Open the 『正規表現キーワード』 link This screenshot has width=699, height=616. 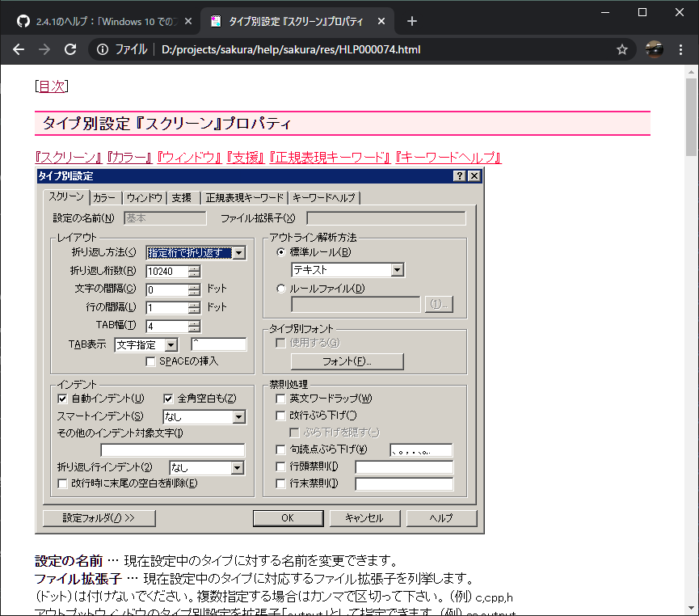[330, 157]
